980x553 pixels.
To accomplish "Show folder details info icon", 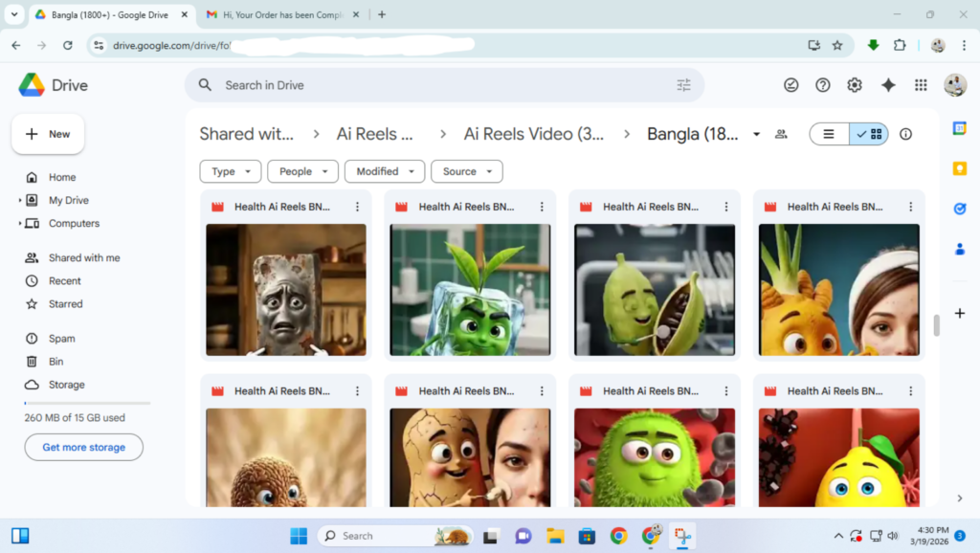I will [905, 134].
